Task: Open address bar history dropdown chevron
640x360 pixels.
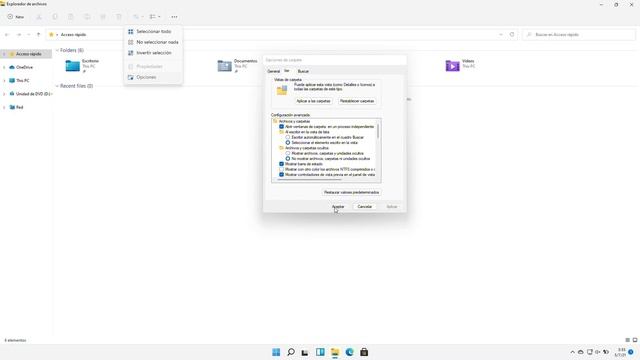Action: (x=501, y=35)
